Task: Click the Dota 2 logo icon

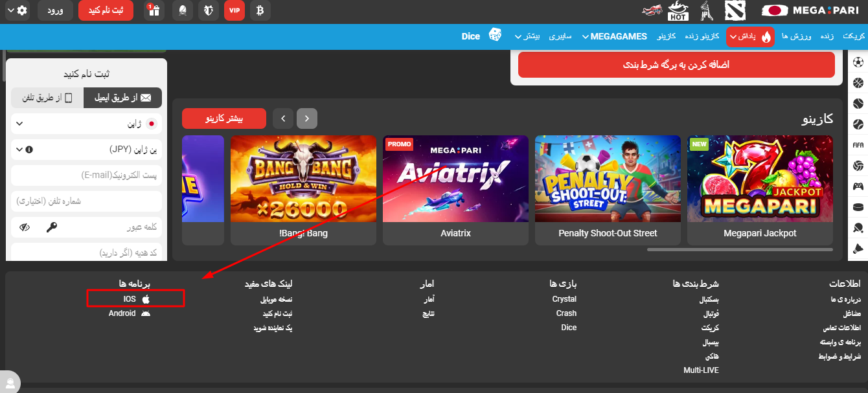Action: coord(735,10)
